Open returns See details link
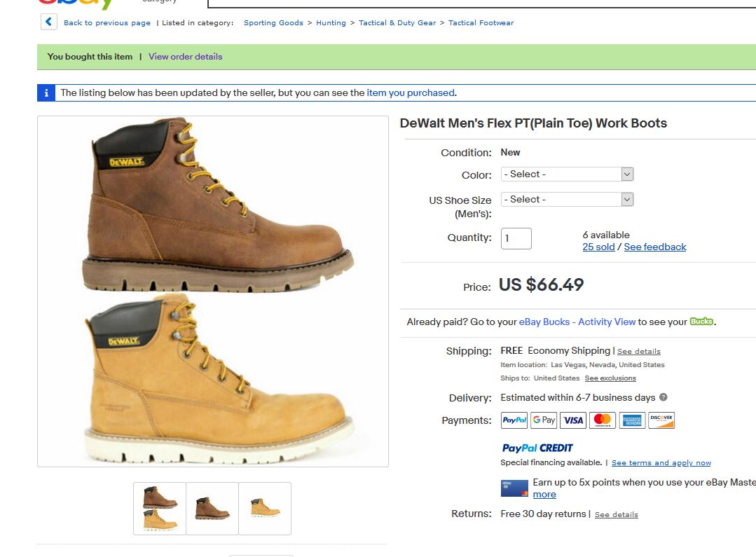Screen dimensions: 756x557 pos(616,514)
